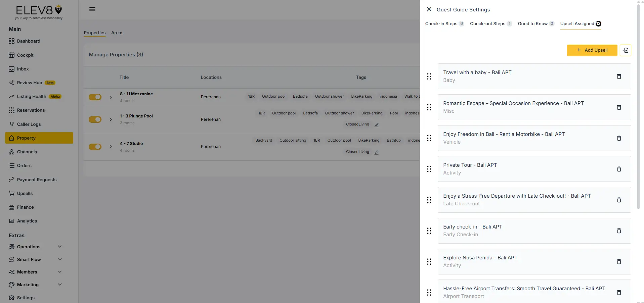Open the Hassle-Free Airport Transfers upsell card
This screenshot has height=303, width=644.
point(534,292)
